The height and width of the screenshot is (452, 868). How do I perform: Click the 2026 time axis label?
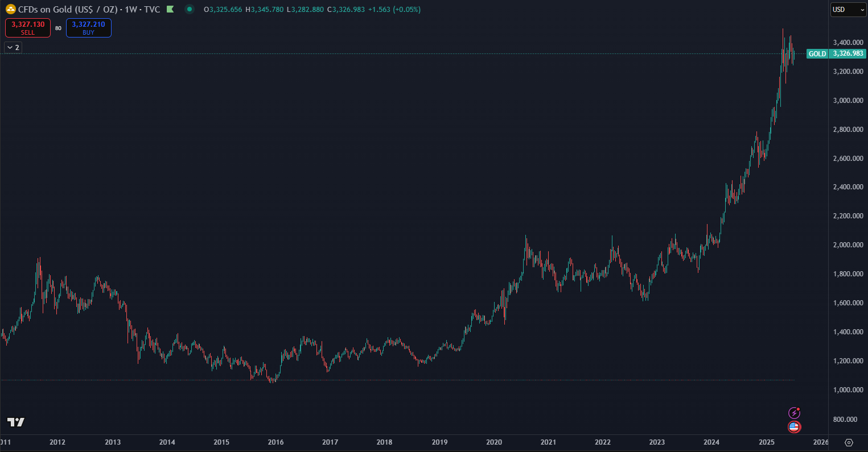820,442
